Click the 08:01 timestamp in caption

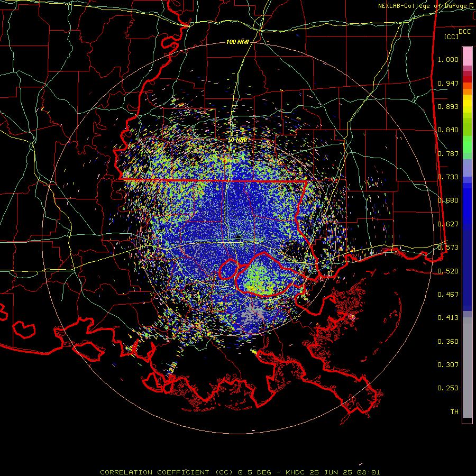370,472
